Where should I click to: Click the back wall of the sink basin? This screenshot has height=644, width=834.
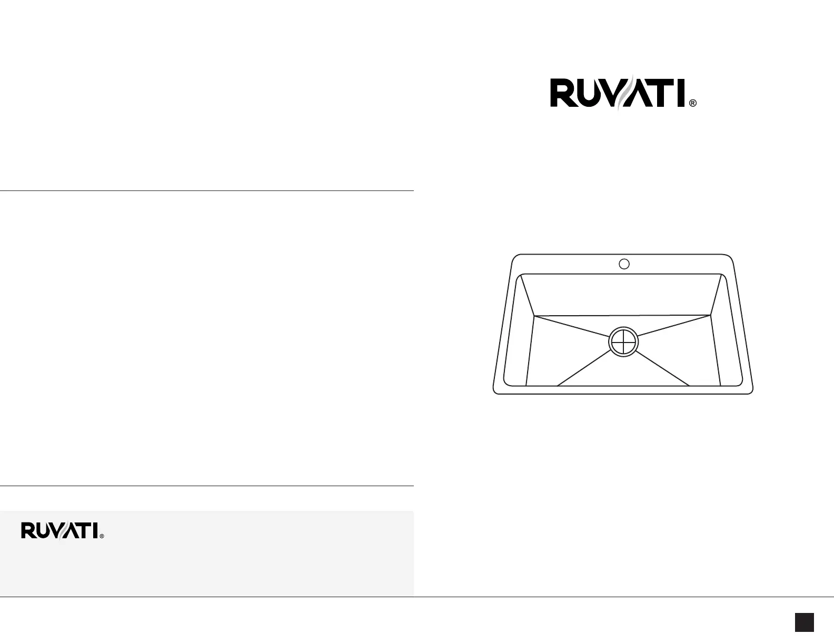pos(623,294)
